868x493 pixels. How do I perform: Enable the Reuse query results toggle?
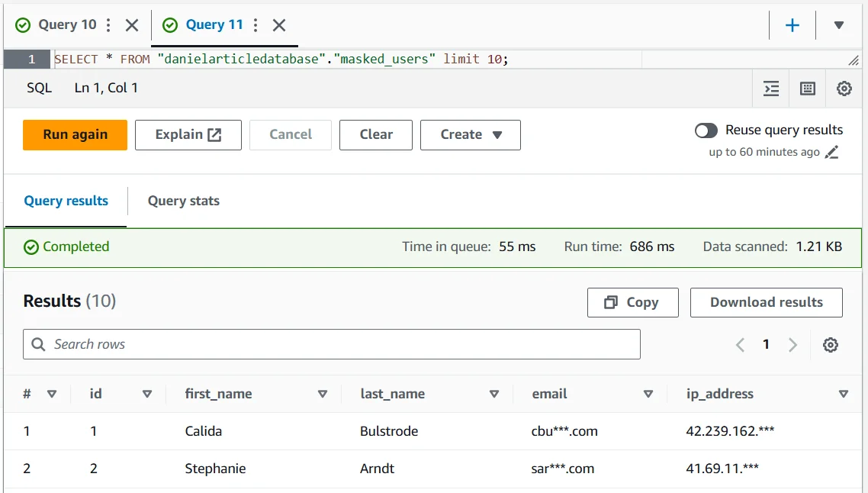706,130
